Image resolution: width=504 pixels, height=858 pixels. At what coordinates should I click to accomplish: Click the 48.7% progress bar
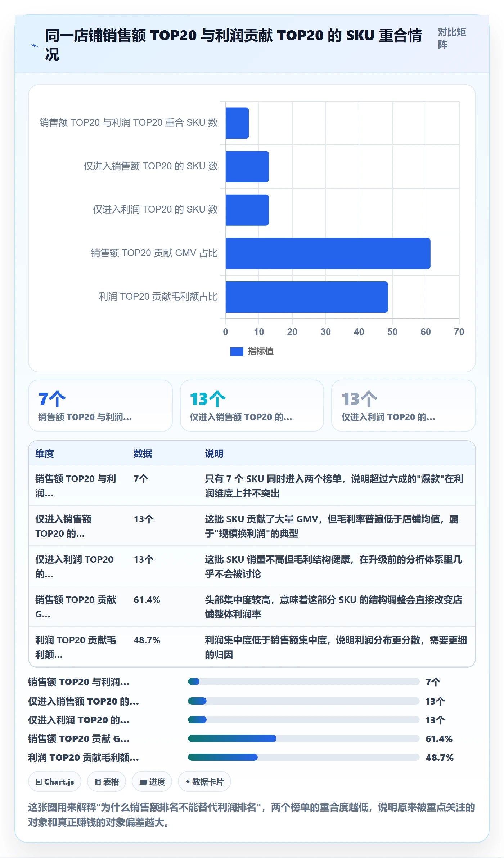coord(303,757)
